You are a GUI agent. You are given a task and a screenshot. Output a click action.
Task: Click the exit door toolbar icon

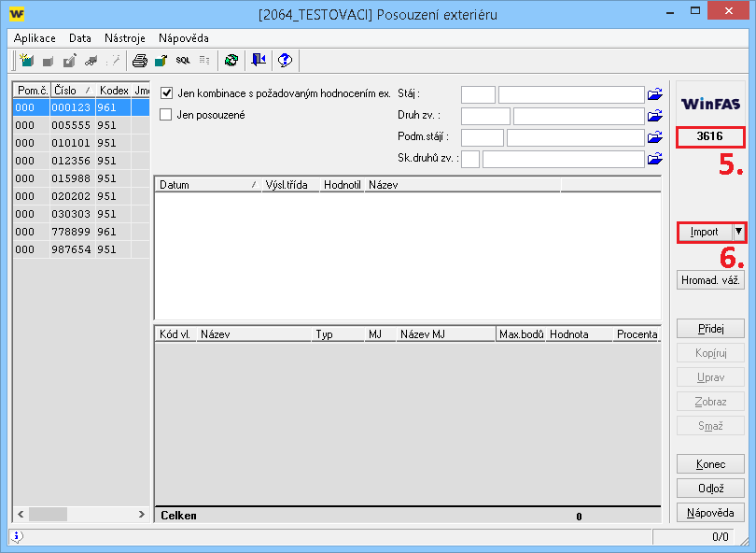click(x=259, y=61)
